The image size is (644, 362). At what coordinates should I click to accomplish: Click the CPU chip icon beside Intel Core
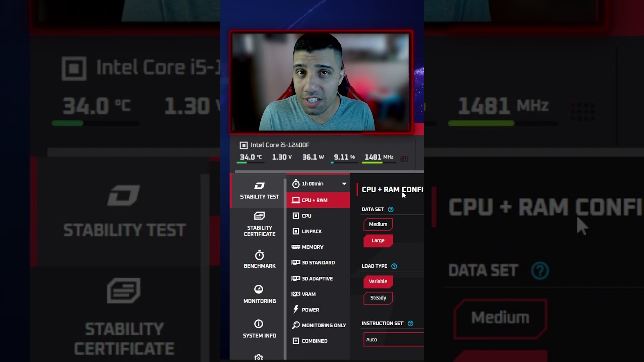coord(244,145)
